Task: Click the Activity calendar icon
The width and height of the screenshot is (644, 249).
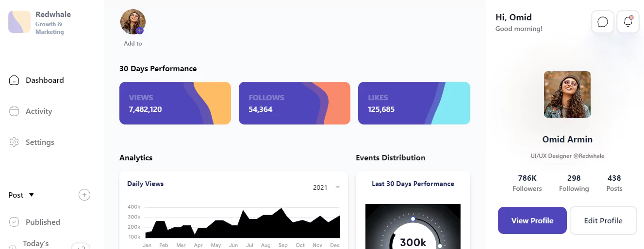Action: click(14, 111)
